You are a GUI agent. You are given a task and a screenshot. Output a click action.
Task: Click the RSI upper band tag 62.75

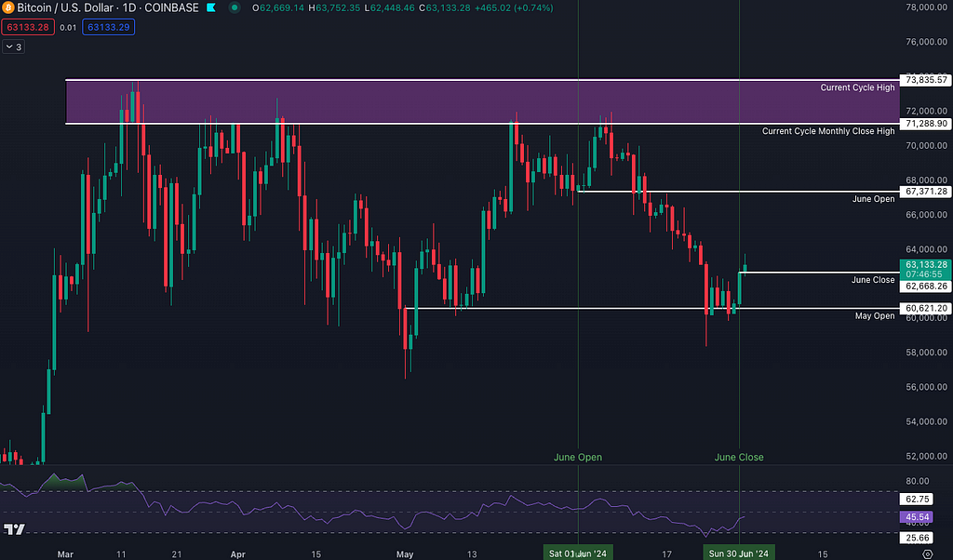pyautogui.click(x=917, y=500)
